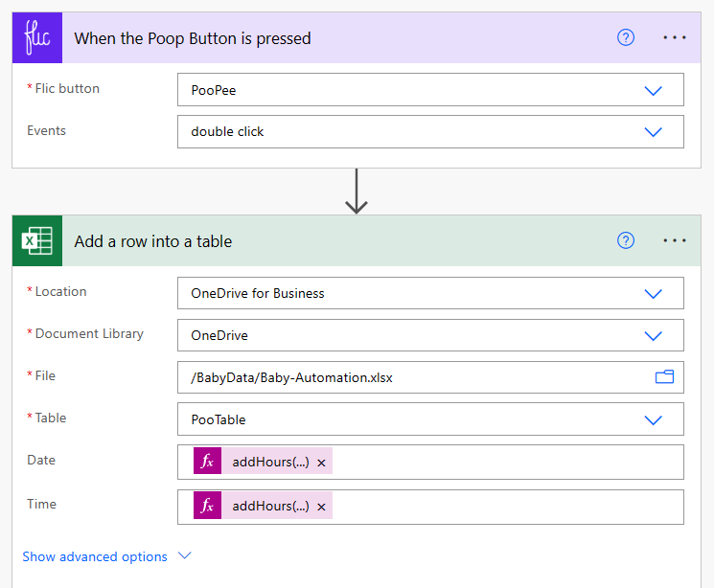Open the Location OneDrive for Business dropdown
The image size is (714, 588).
point(654,293)
